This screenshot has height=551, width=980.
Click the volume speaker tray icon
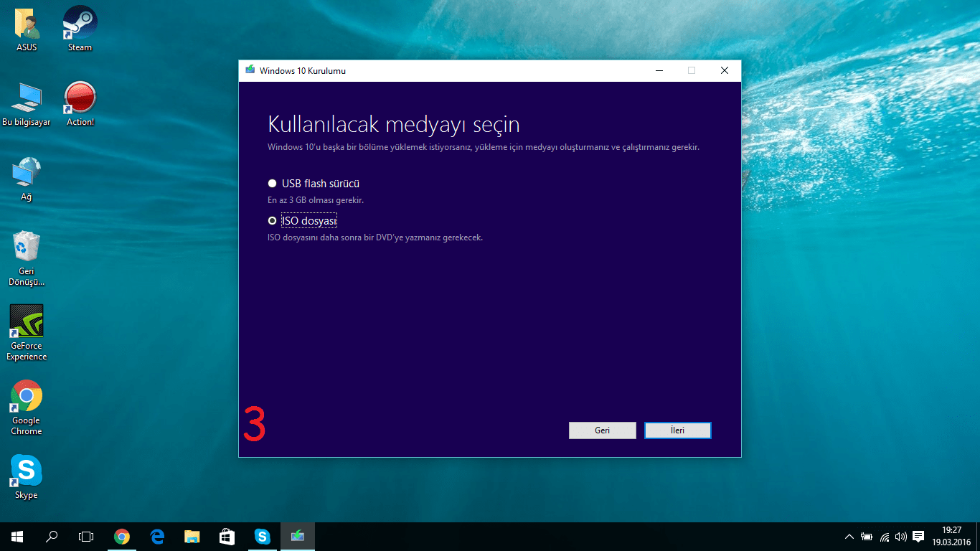[901, 537]
